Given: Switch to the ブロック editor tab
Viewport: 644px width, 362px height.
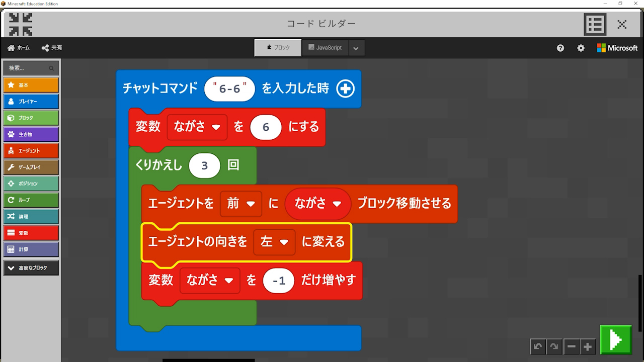Looking at the screenshot, I should click(278, 48).
